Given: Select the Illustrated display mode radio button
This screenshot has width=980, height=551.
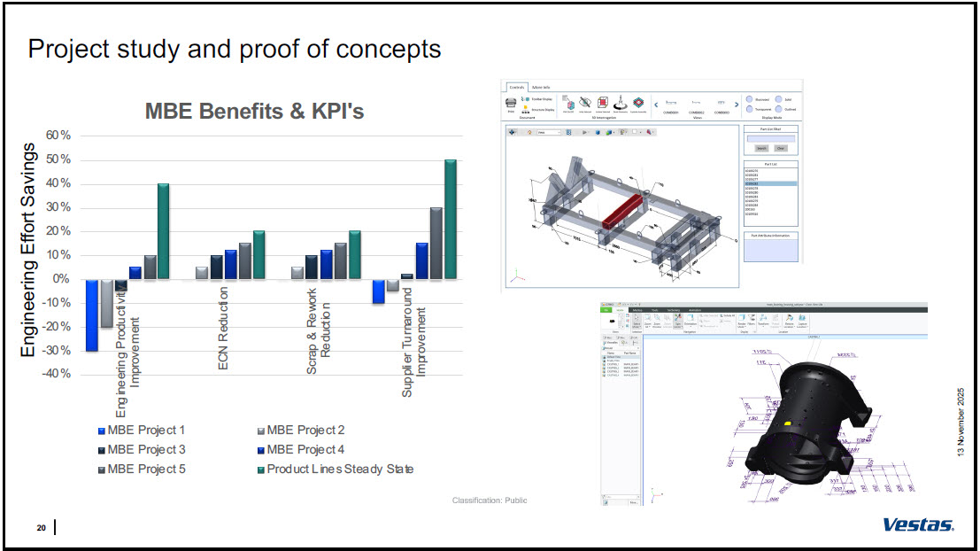Looking at the screenshot, I should 749,99.
